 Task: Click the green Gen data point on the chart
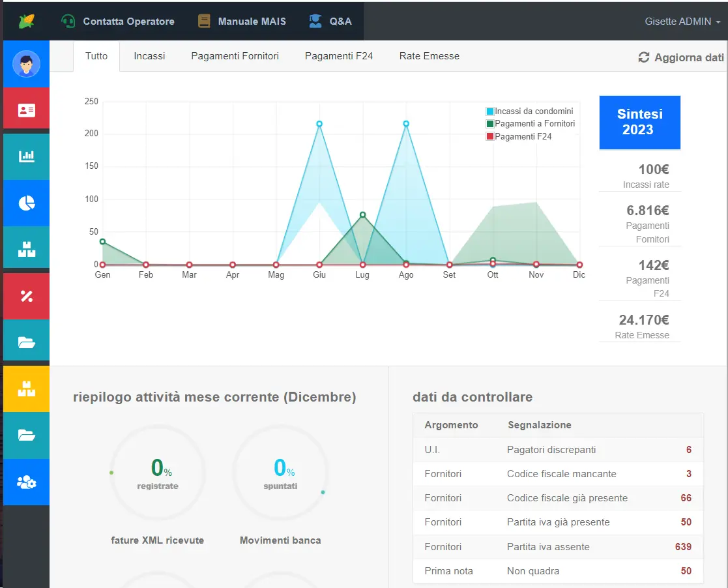102,241
